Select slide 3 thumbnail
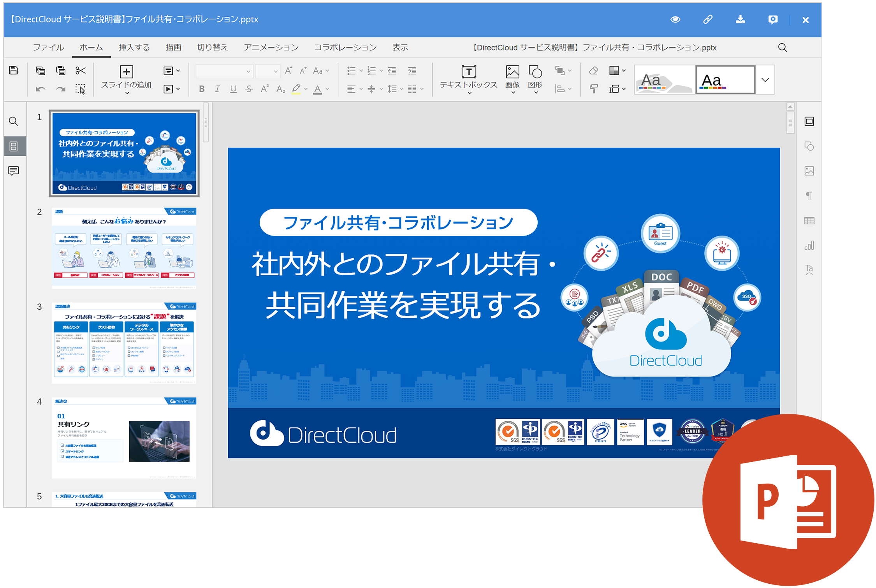 124,343
